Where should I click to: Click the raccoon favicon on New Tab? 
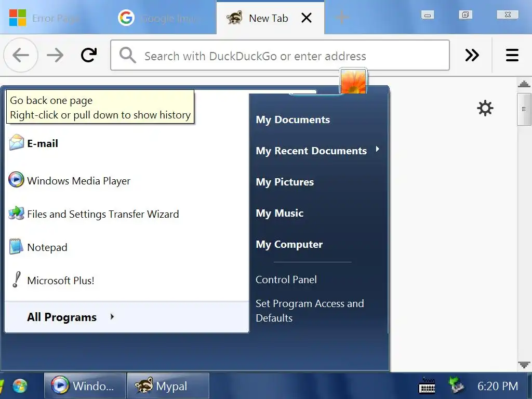pos(234,18)
